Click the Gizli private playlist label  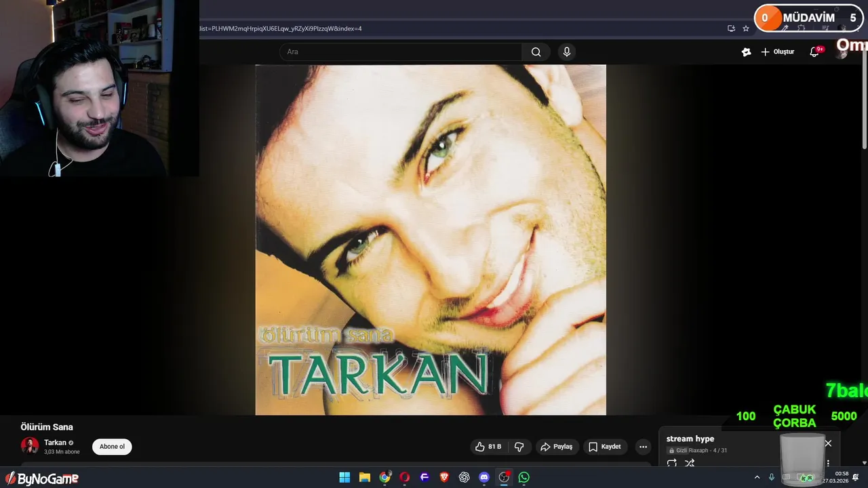(678, 450)
